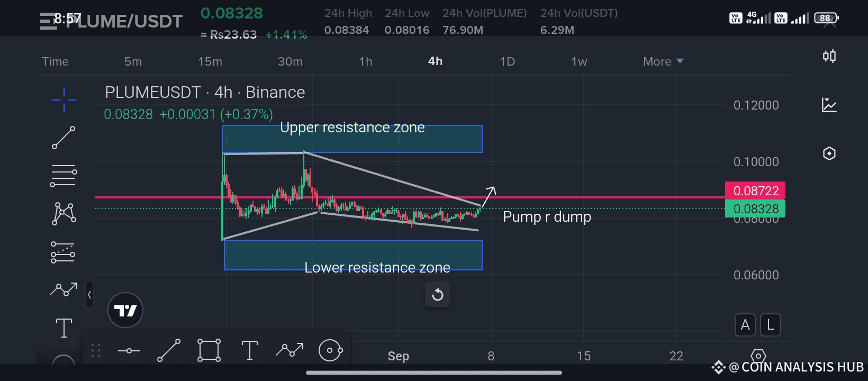The image size is (868, 381).
Task: Select the XABCD pattern tool
Action: 64,214
